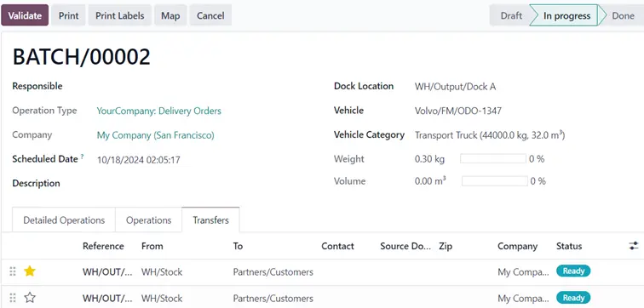Sort by the Contact column header
Screen dimensions: 644x308
click(x=337, y=246)
